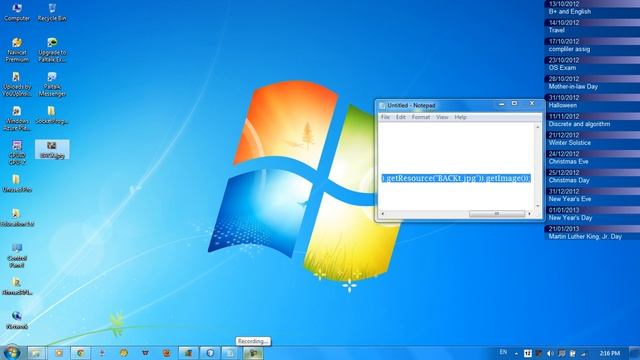Viewport: 640px width, 360px height.
Task: Select the Upgrade to Paltalk desktop shortcut
Action: [52, 50]
